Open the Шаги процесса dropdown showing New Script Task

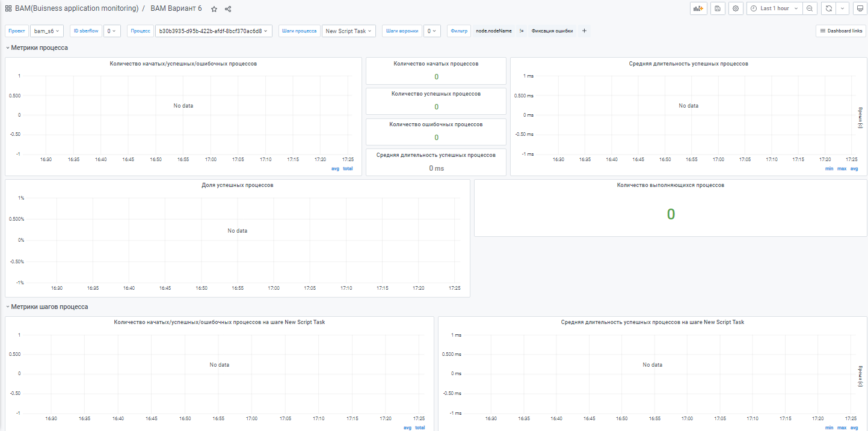[x=349, y=31]
